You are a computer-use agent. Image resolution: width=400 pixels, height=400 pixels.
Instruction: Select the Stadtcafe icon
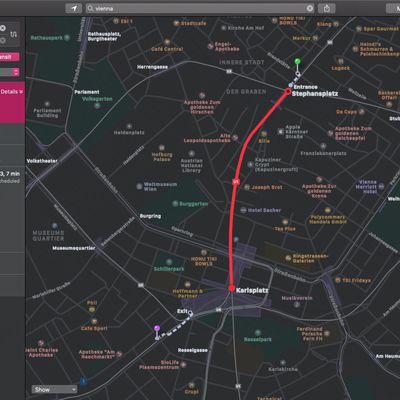(176, 23)
